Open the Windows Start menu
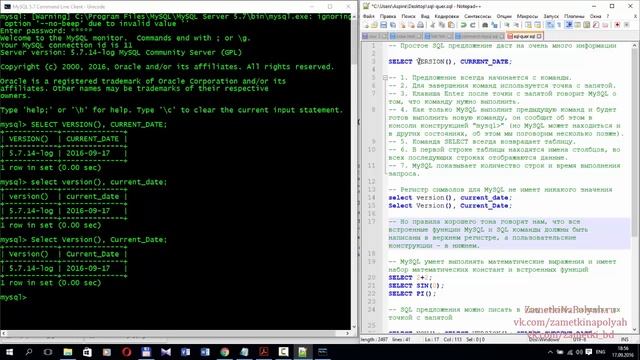 [9, 352]
